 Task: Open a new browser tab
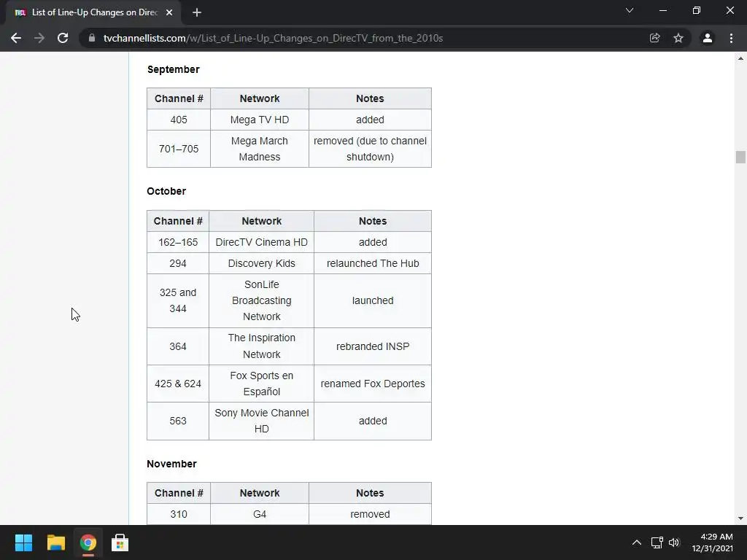point(197,13)
